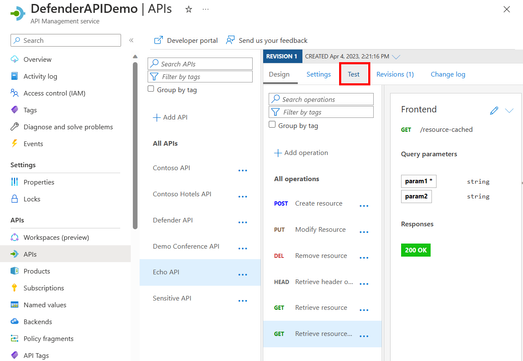The height and width of the screenshot is (361, 523).
Task: Expand the revision created date dropdown
Action: 396,57
